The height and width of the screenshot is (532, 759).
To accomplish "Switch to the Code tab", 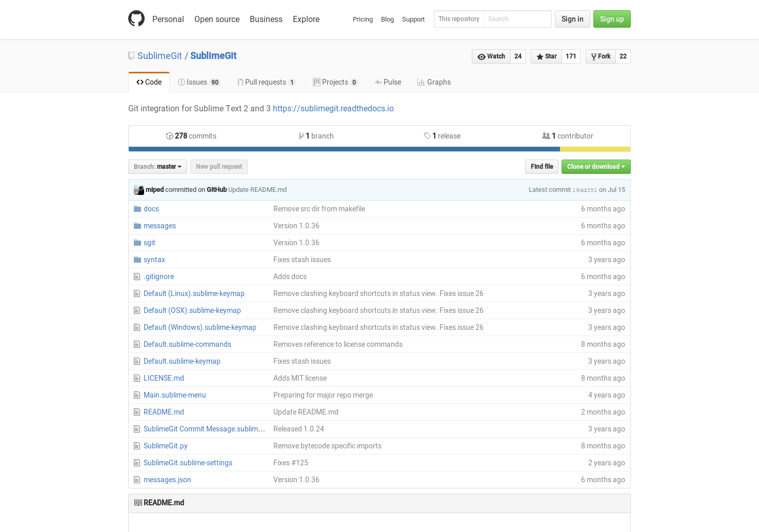I will tap(149, 82).
